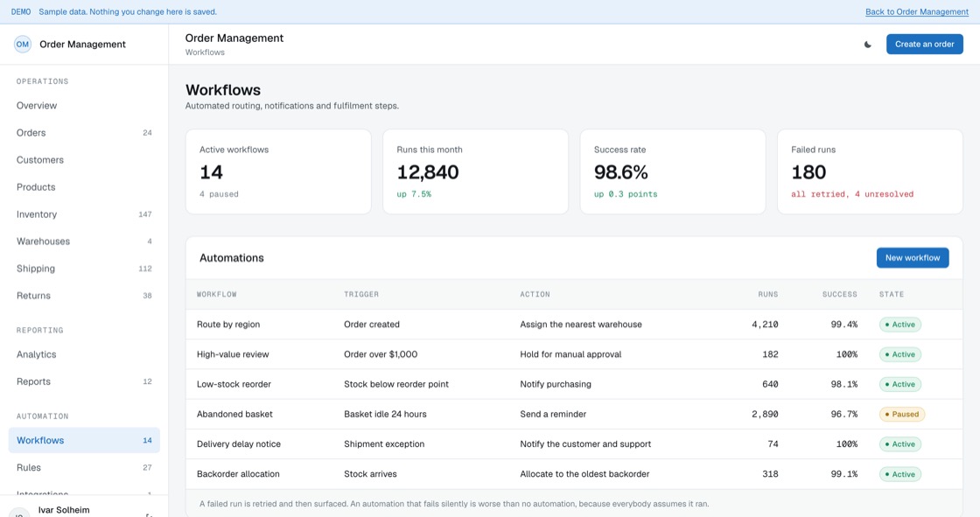Click 'Assign the nearest warehouse' action cell
The image size is (980, 517).
click(x=581, y=325)
